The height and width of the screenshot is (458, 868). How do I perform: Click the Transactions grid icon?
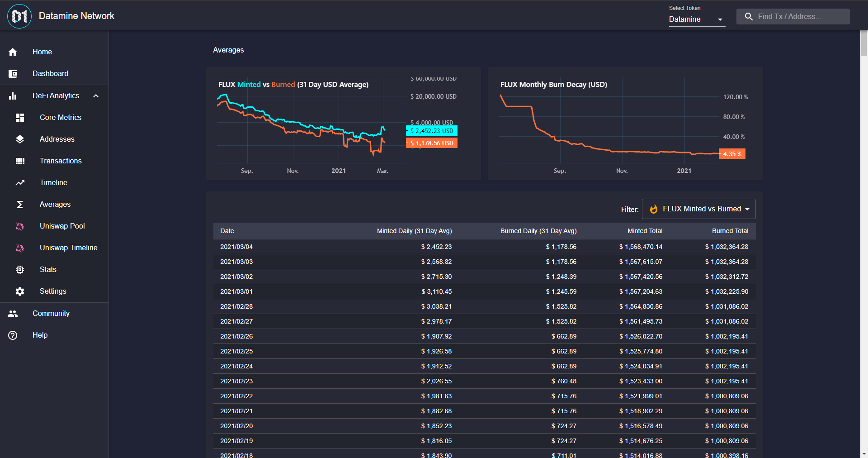pos(20,161)
